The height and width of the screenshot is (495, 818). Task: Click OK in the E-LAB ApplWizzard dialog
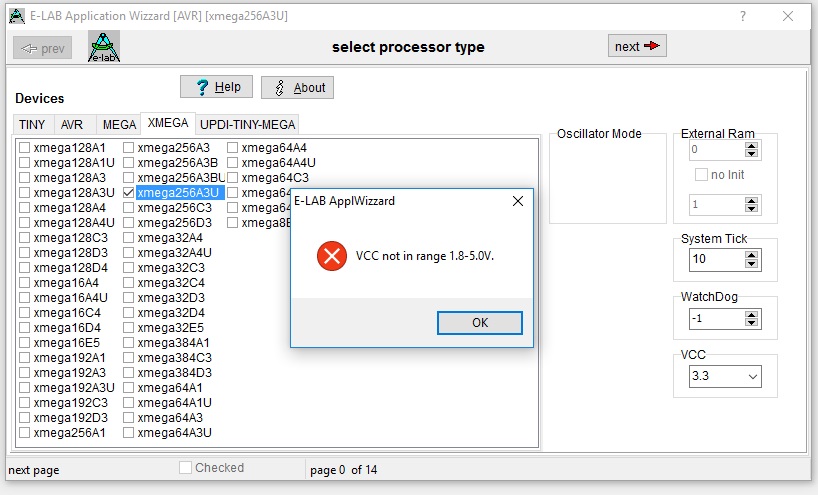479,323
